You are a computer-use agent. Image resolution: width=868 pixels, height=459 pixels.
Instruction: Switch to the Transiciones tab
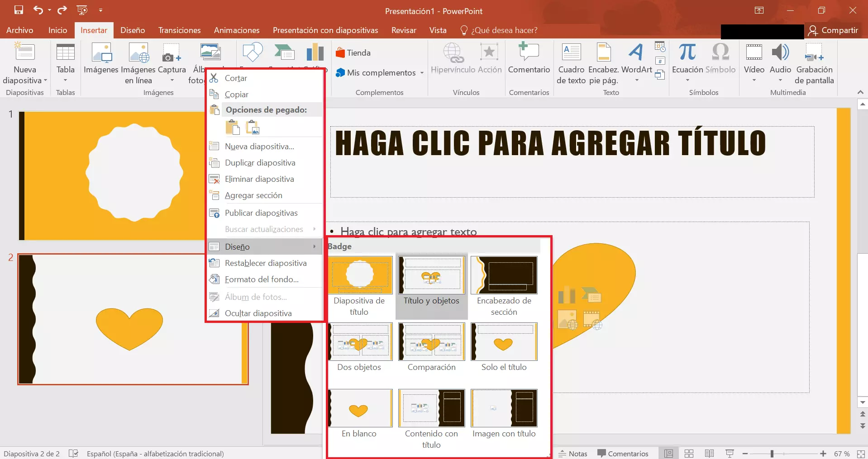[x=180, y=30]
